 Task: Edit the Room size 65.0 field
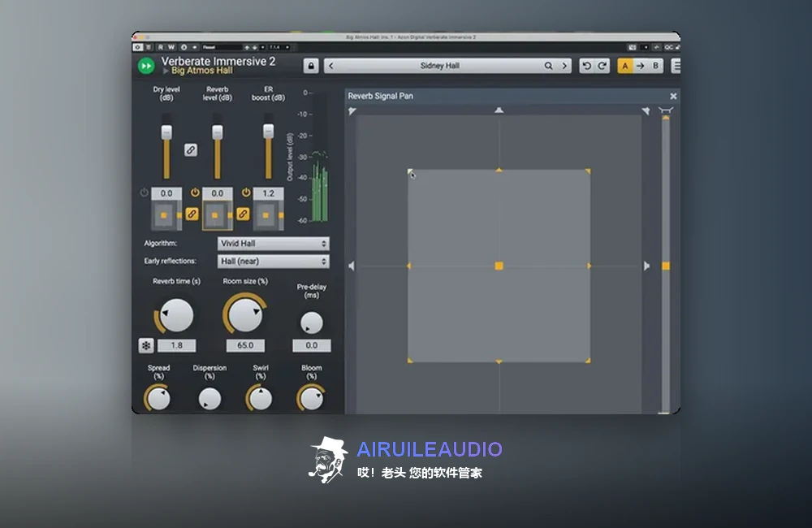point(245,345)
